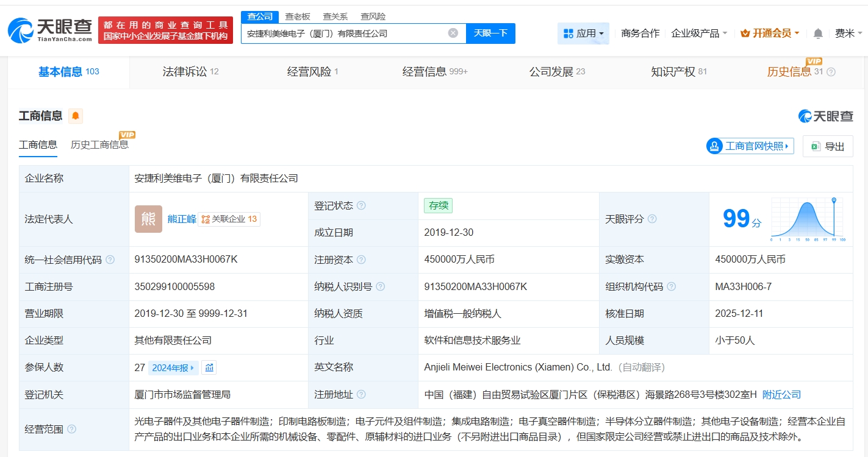Open the notification bell in header

[818, 34]
